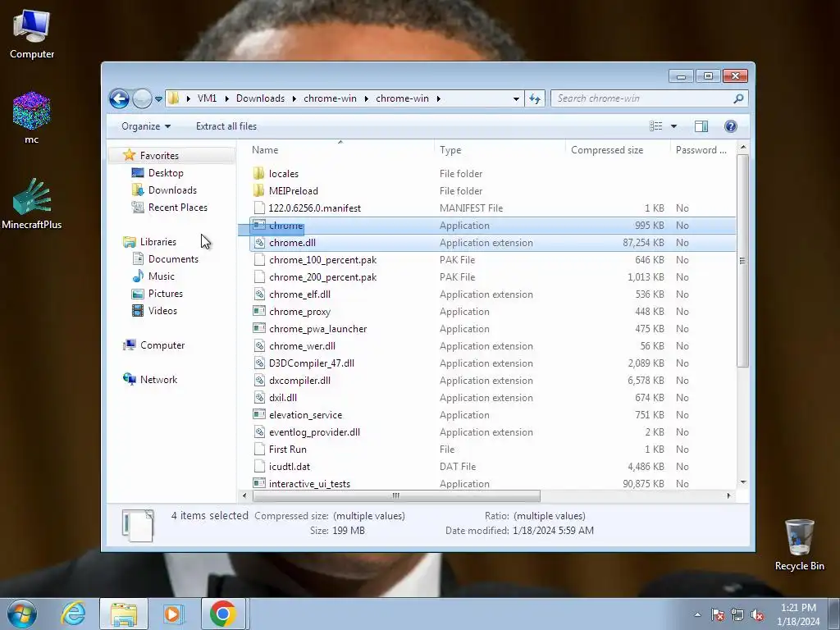Open Videos library in navigation pane
The height and width of the screenshot is (630, 840).
(x=162, y=311)
